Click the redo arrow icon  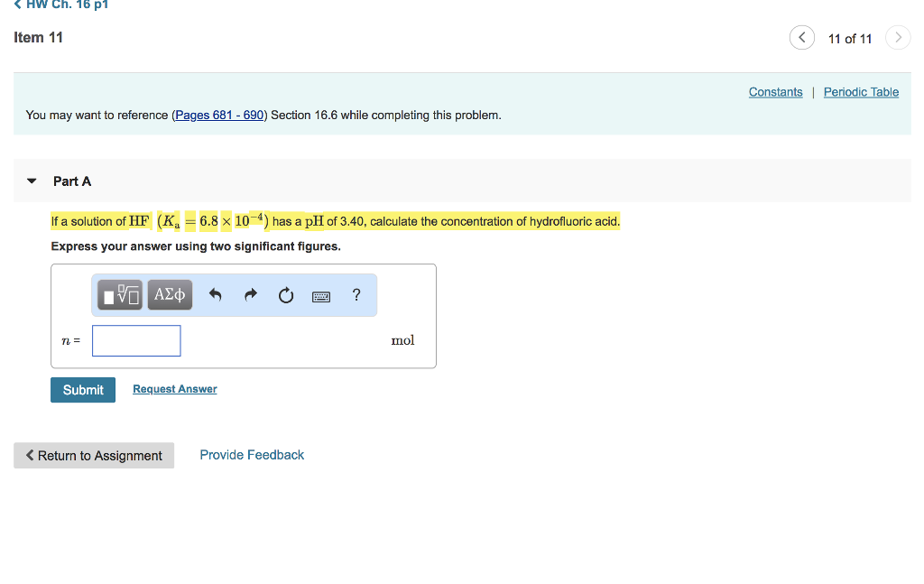[251, 294]
